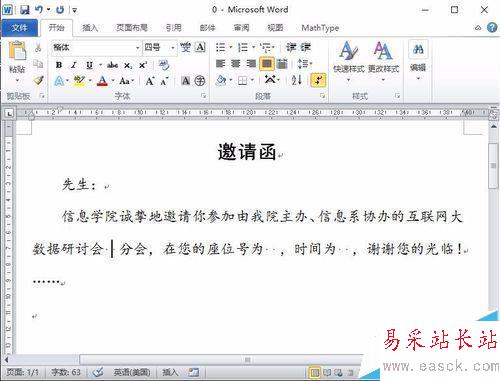Image resolution: width=500 pixels, height=381 pixels.
Task: Switch to the MathType tab
Action: (x=320, y=28)
